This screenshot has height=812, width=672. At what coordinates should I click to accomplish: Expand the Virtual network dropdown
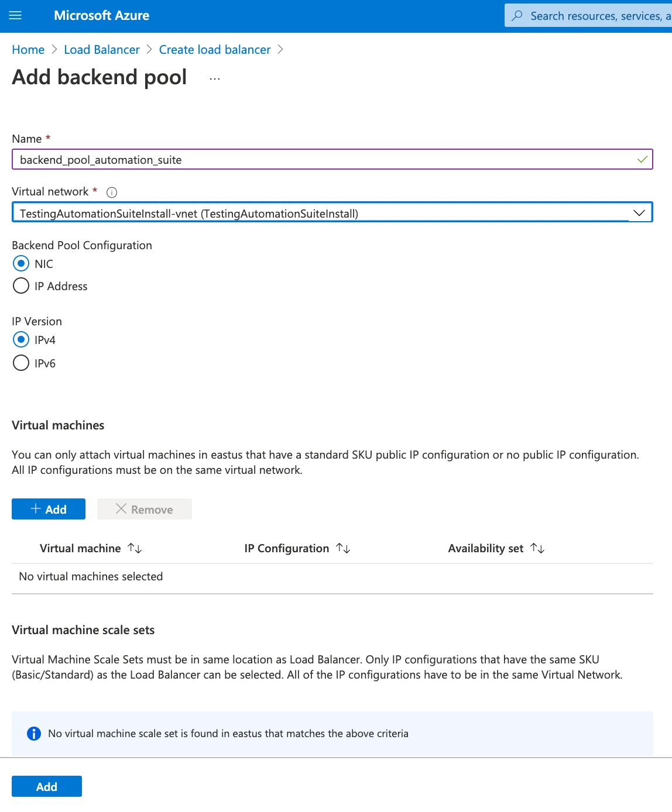[x=332, y=212]
